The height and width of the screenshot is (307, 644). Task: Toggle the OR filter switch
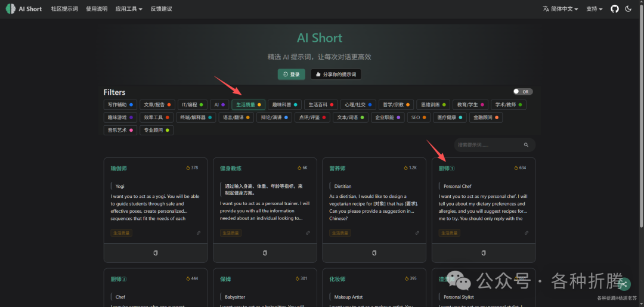click(523, 92)
